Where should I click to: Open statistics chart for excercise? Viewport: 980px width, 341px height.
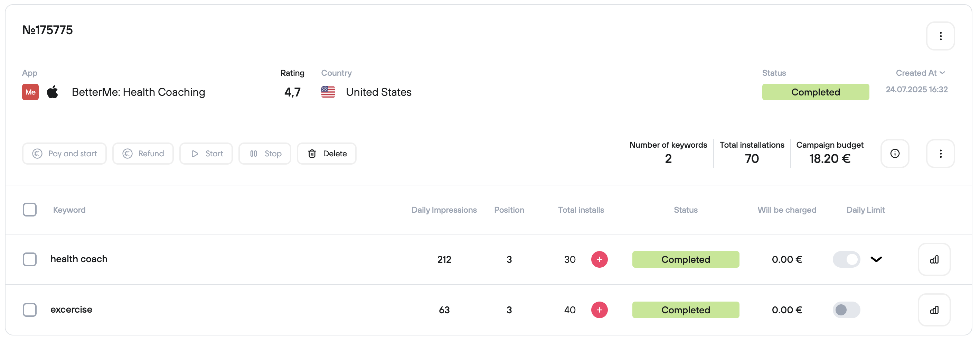click(934, 310)
